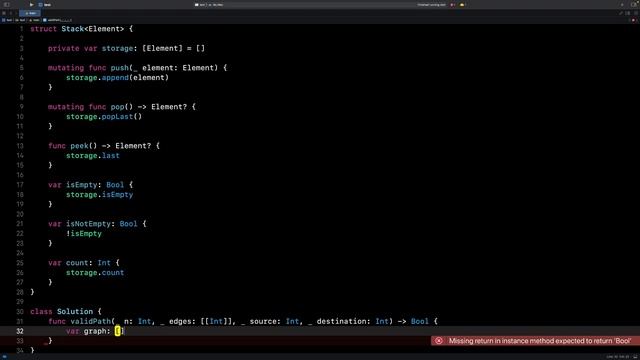Screen dimensions: 640x360
Task: Click the yellow warning indicator in toolbar
Action: coord(462,5)
